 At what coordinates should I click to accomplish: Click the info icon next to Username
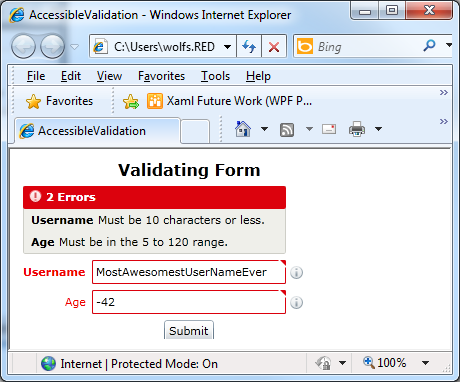tap(296, 273)
